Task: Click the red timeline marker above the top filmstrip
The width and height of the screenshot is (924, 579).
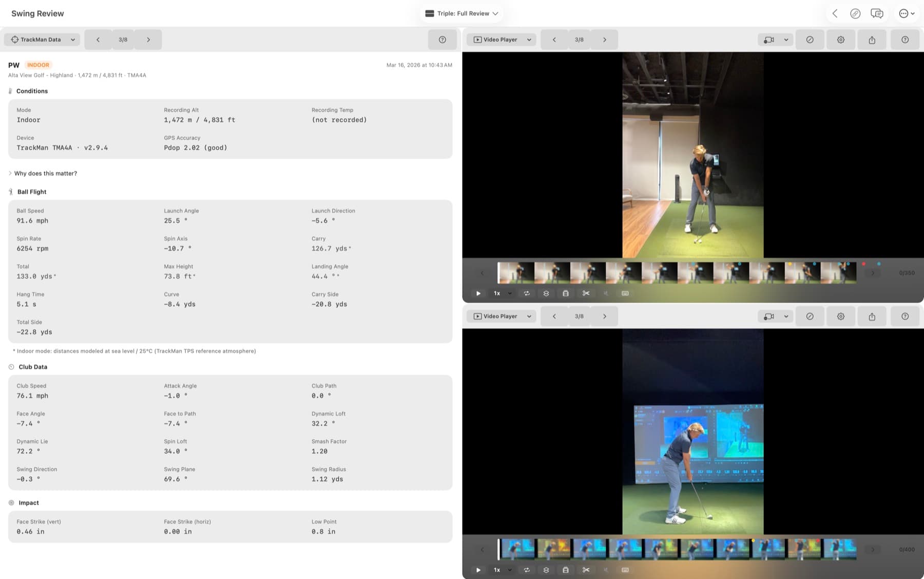Action: pos(863,264)
